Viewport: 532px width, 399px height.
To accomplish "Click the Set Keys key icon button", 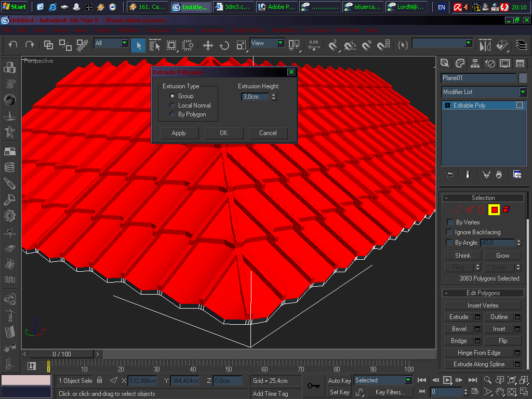I will point(313,385).
